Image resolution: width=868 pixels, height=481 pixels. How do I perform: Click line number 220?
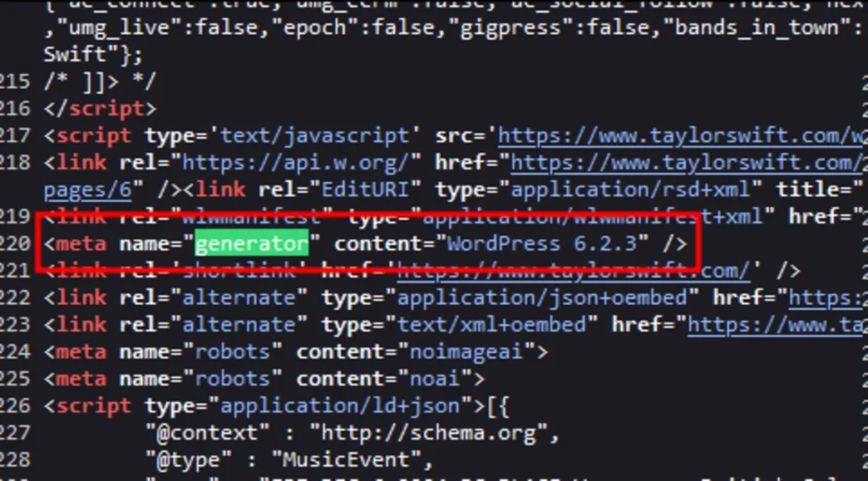coord(15,244)
